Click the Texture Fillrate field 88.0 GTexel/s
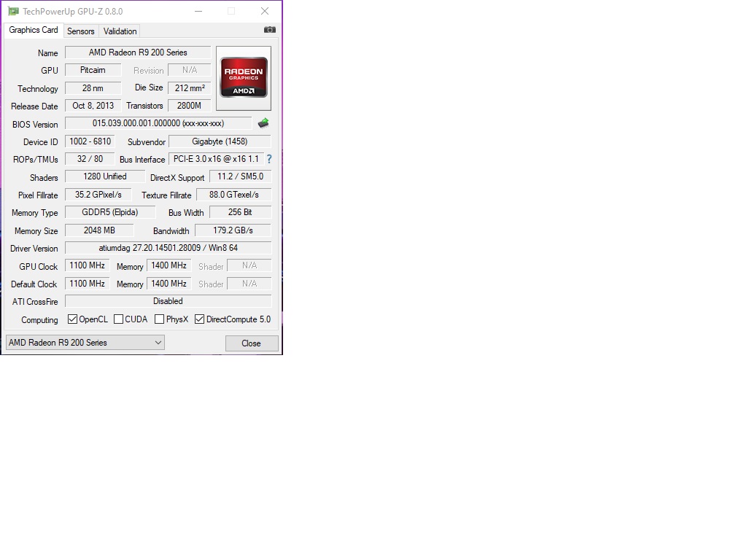The image size is (747, 560). [233, 195]
